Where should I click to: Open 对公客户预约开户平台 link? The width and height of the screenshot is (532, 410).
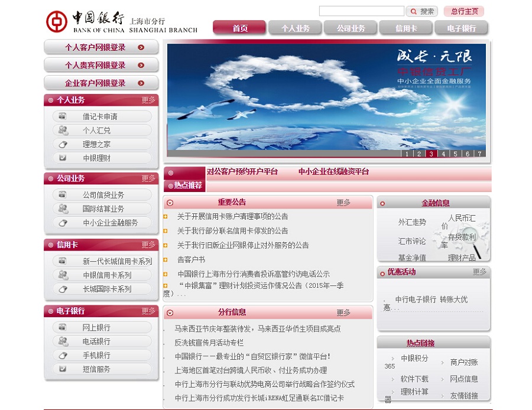click(242, 171)
